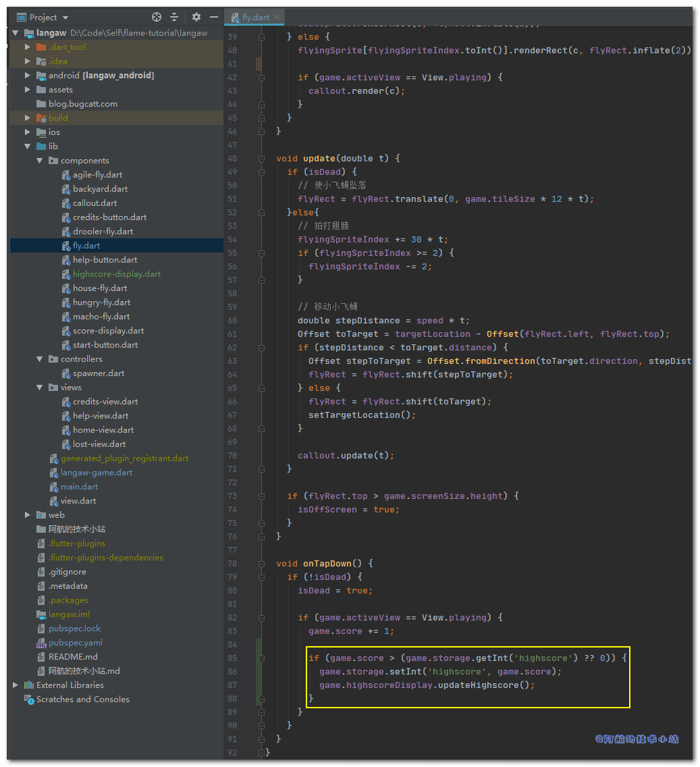Select main.dart in project tree

79,487
